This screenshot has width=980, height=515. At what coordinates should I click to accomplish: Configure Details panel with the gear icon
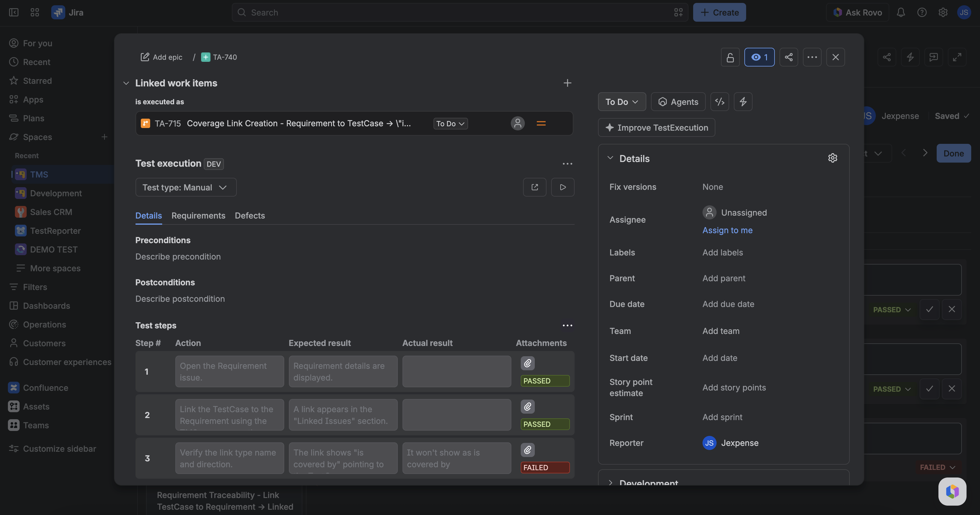click(833, 158)
